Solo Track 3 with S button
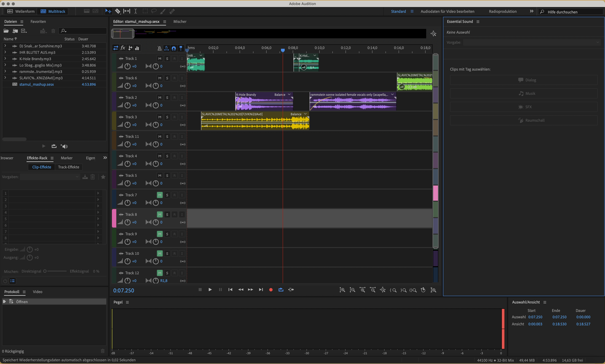Viewport: 605px width, 364px height. (167, 117)
